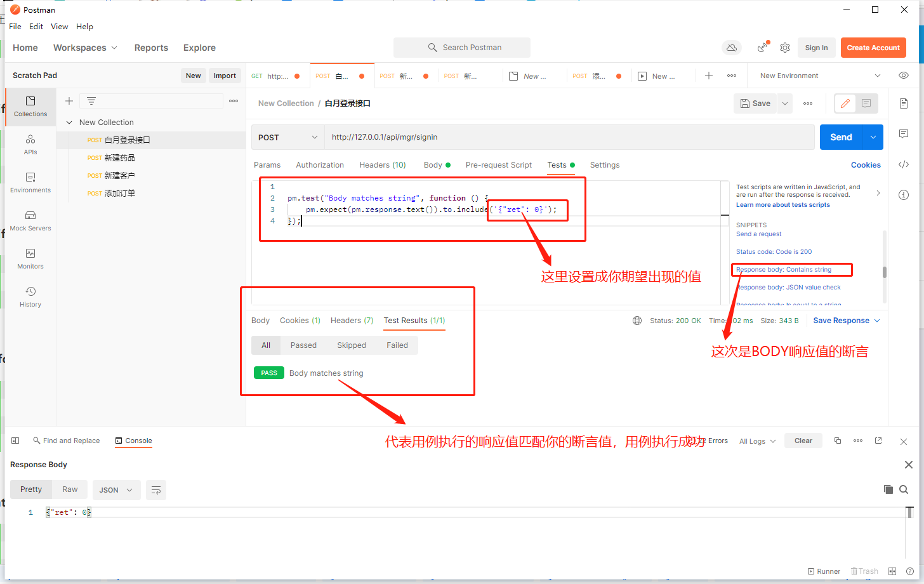Open the All Logs filter dropdown
The height and width of the screenshot is (584, 924).
tap(757, 441)
